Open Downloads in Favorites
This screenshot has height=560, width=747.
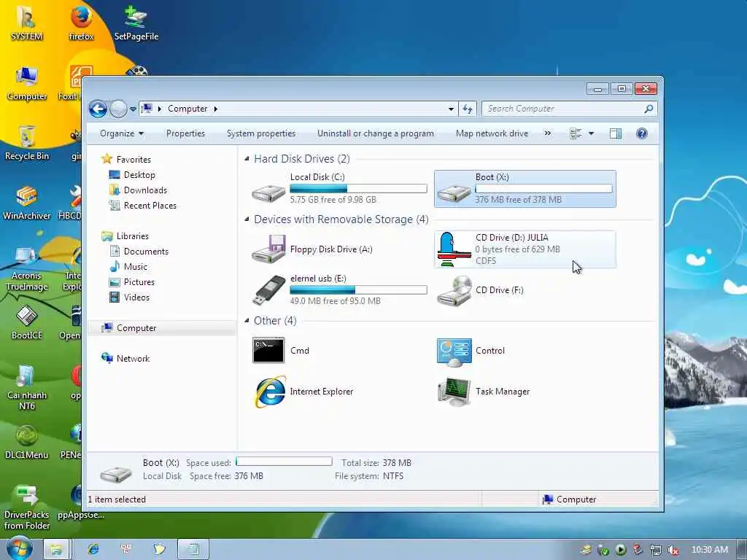coord(145,190)
